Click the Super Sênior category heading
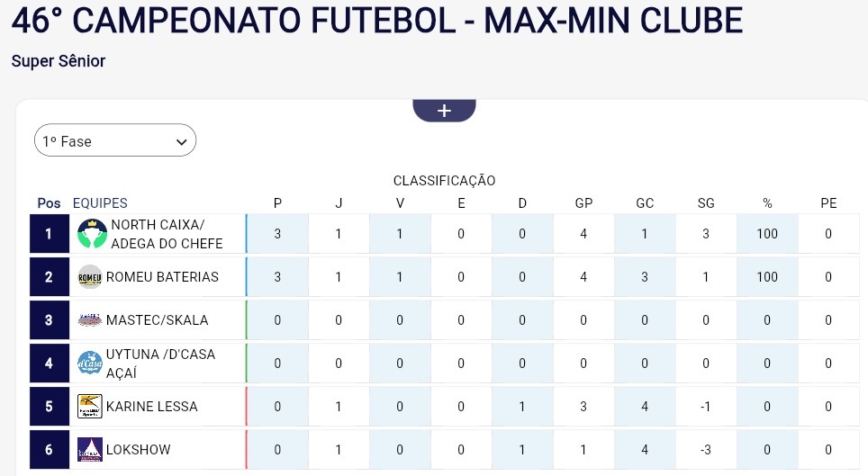Screen dimensions: 868x476 click(59, 61)
